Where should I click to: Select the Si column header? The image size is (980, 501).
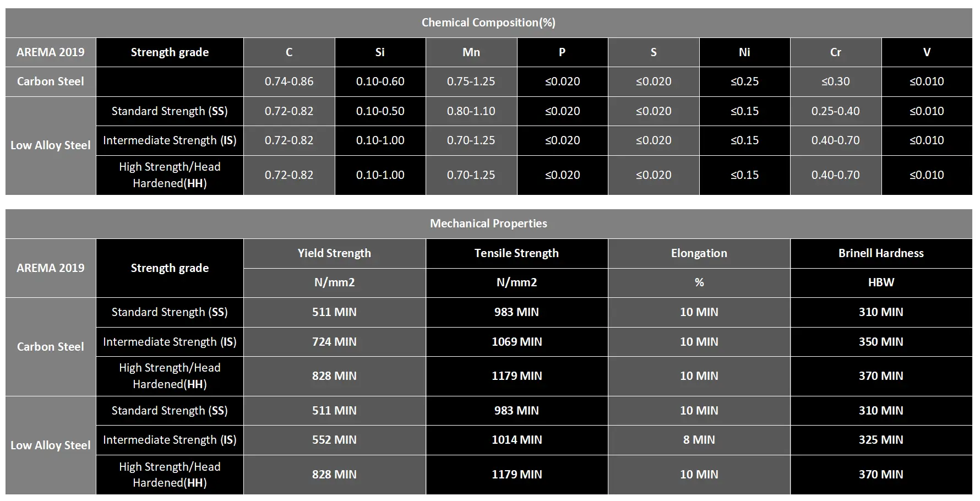(380, 52)
